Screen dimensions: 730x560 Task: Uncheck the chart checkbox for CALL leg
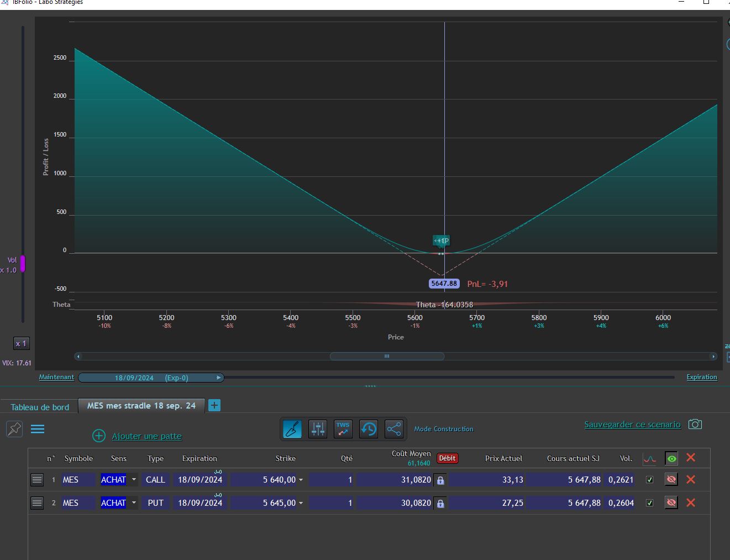pyautogui.click(x=650, y=479)
